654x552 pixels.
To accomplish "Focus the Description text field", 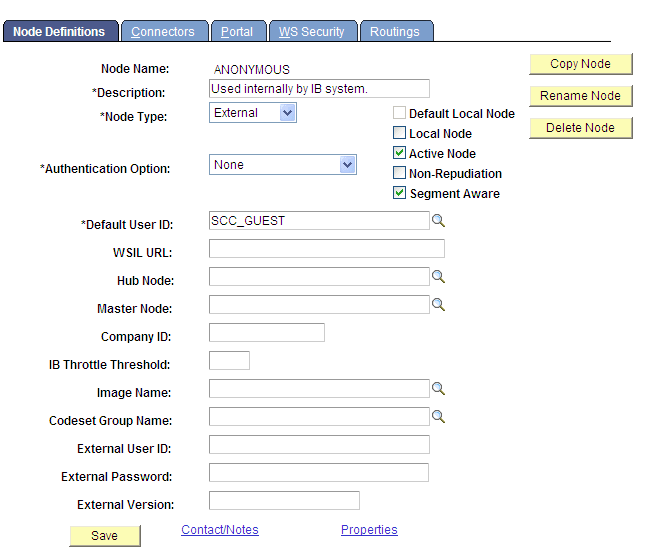I will pyautogui.click(x=319, y=88).
